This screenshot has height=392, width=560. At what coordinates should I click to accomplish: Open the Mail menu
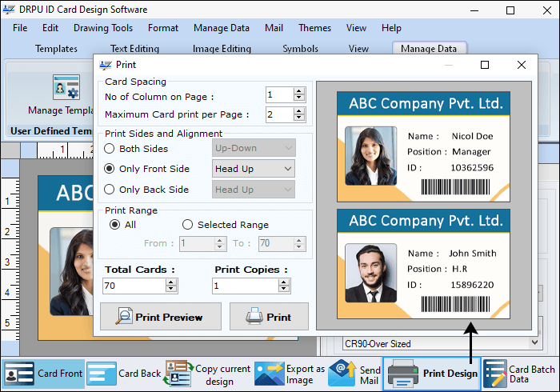point(274,28)
